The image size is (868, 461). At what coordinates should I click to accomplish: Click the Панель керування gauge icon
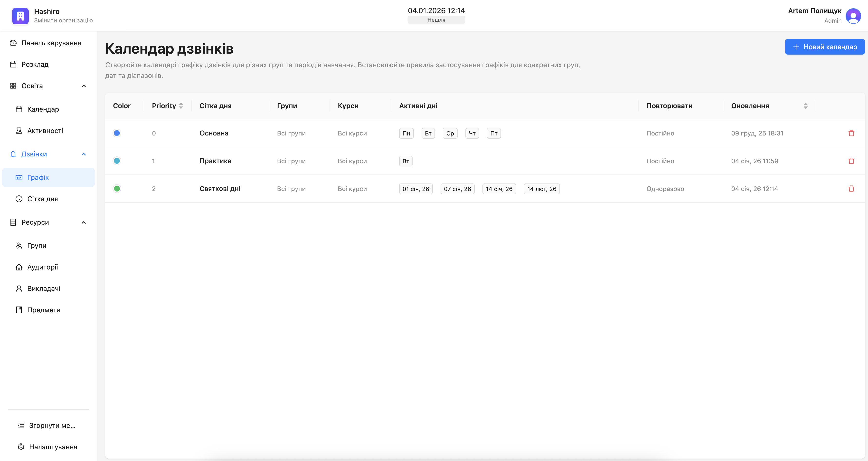[x=13, y=43]
